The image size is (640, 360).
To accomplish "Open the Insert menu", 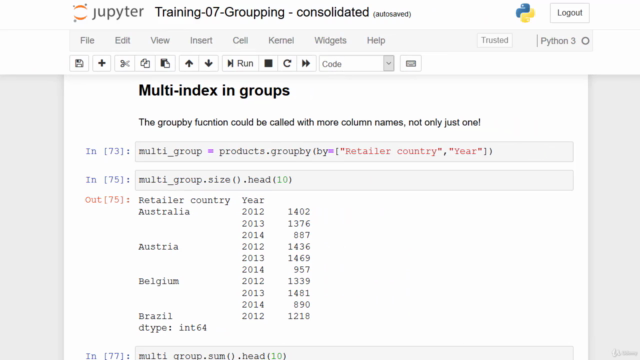I will 201,40.
